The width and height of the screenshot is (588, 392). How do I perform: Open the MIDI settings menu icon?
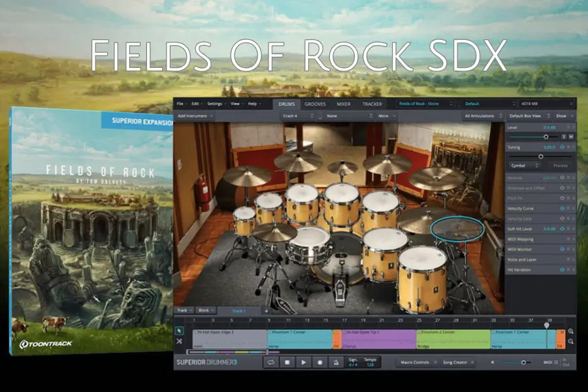coord(556,363)
